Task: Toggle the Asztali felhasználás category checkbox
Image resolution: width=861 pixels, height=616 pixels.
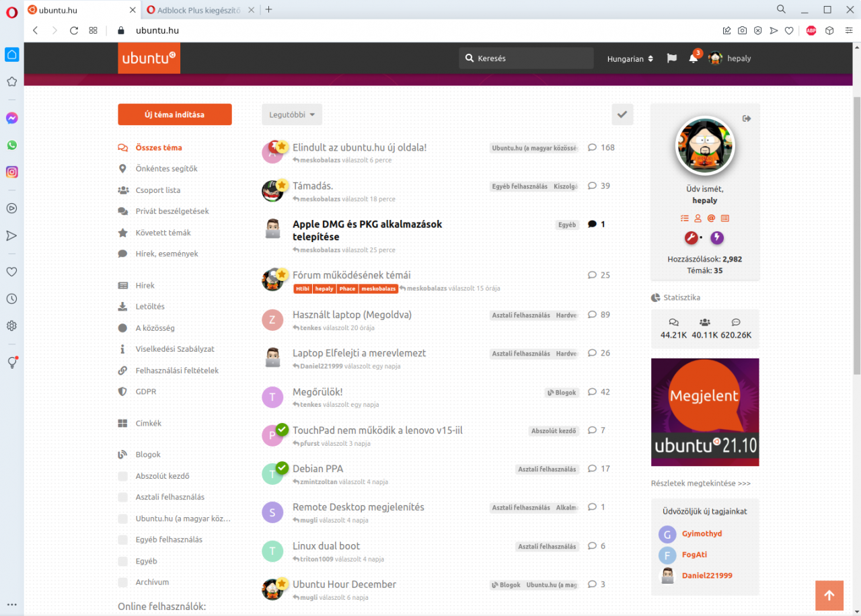Action: coord(122,498)
